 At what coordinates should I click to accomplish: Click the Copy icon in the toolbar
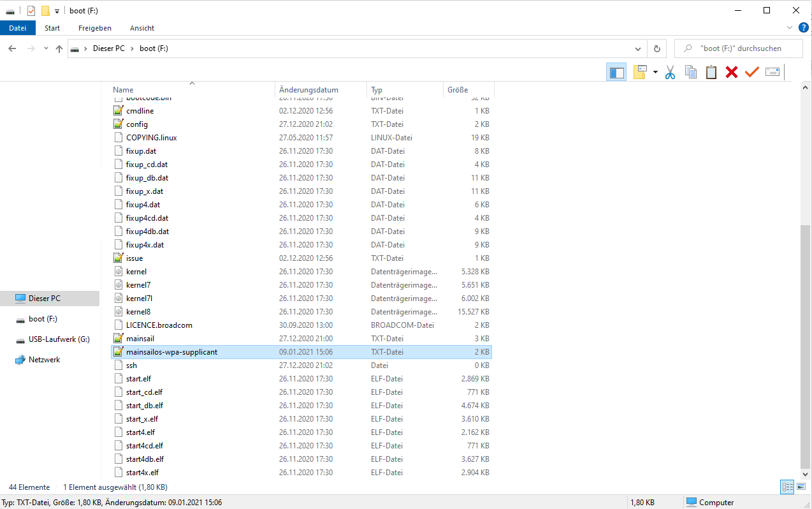[x=690, y=72]
